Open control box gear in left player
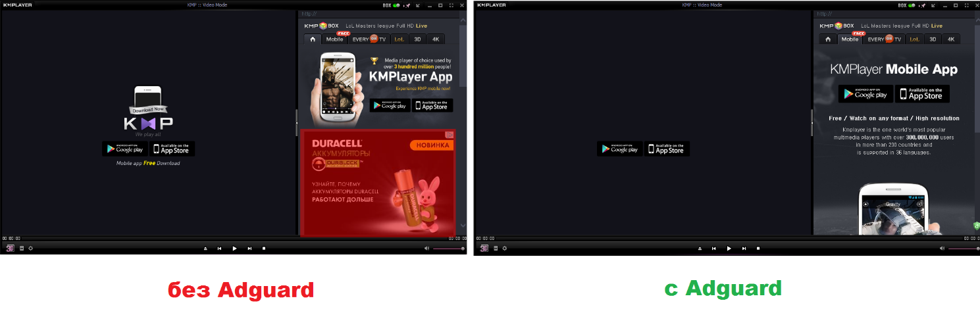The width and height of the screenshot is (980, 313). pyautogui.click(x=30, y=248)
